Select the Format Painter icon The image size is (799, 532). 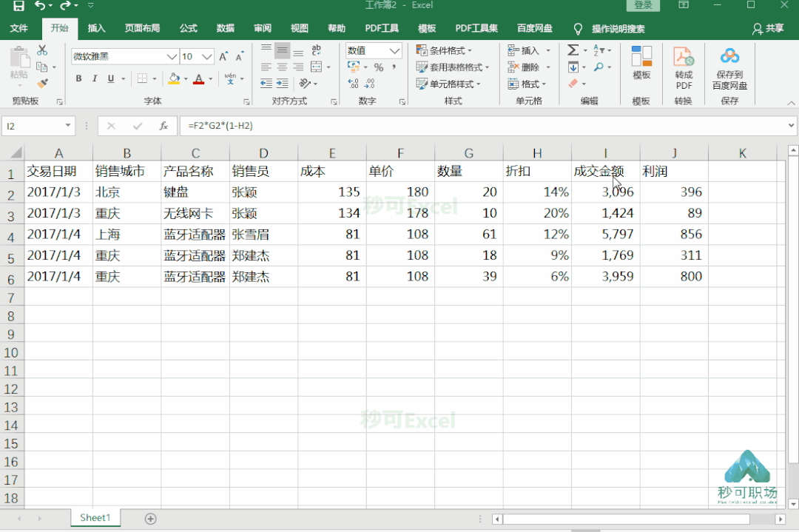(42, 83)
